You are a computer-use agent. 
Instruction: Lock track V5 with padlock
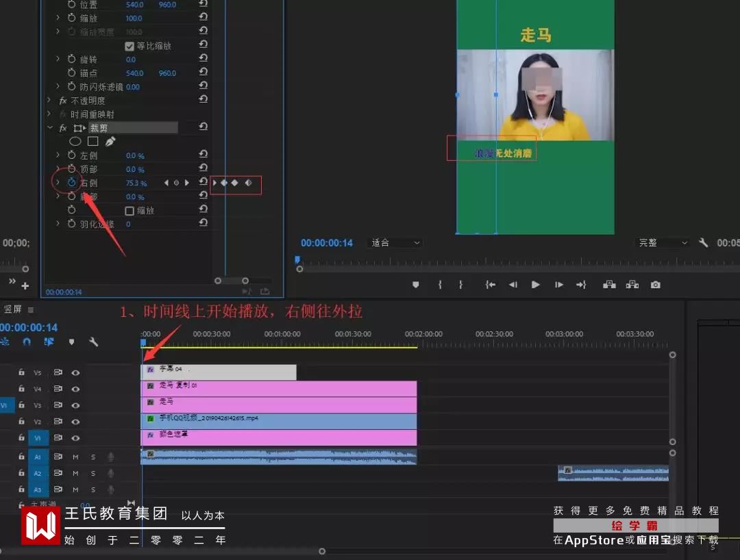(21, 372)
